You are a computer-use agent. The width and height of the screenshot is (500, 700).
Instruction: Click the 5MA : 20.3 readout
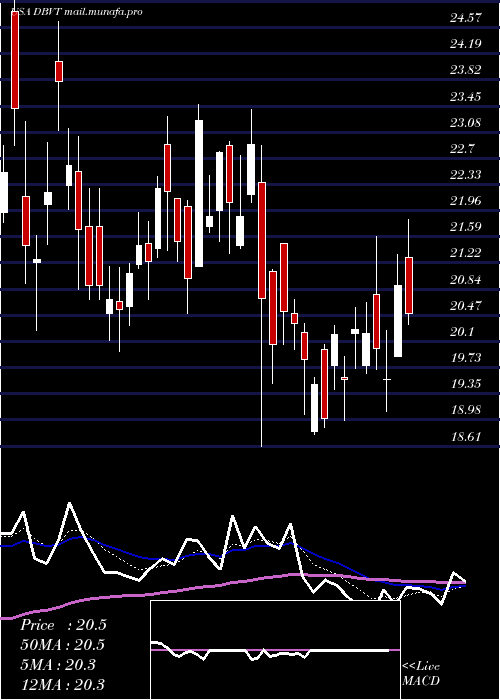pos(58,665)
